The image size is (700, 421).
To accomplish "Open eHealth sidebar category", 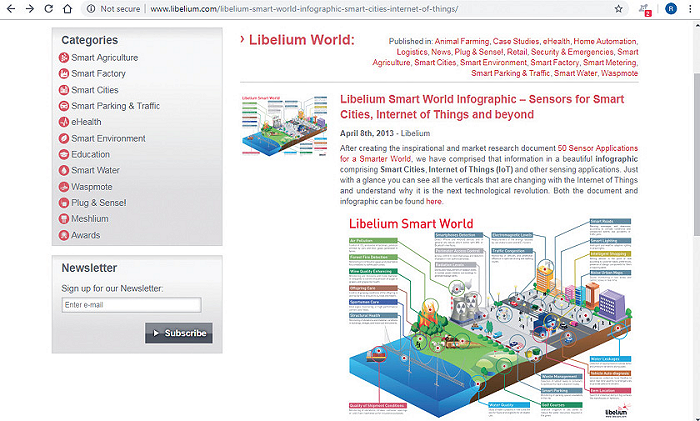I will pos(86,122).
